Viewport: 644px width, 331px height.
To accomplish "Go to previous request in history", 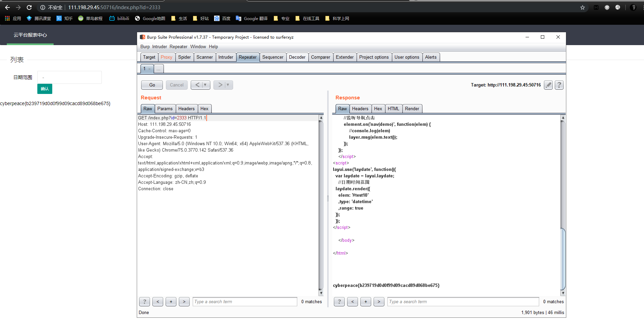I will [197, 85].
